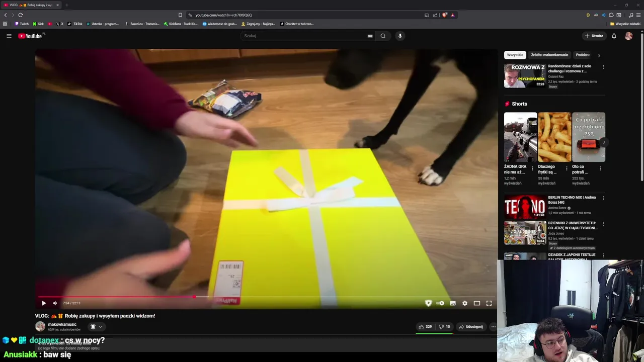
Task: Switch to theater mode
Action: 477,303
